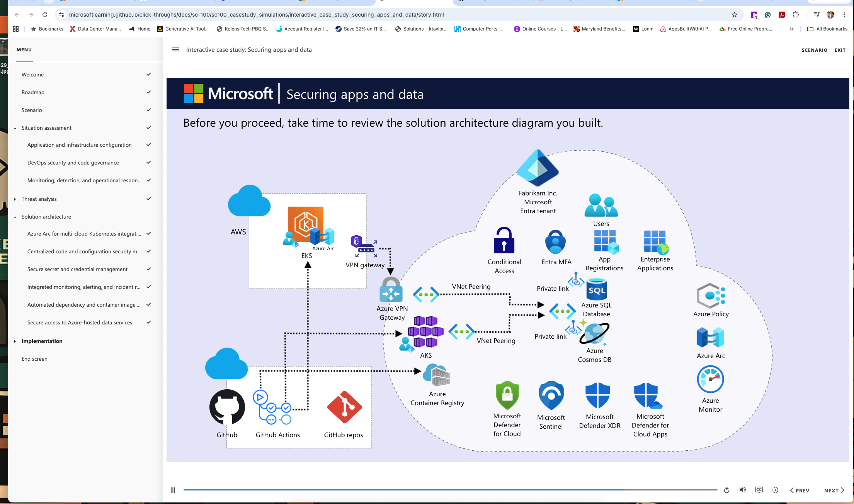Click the Entra MFA icon
Screen dimensions: 854x504
point(556,242)
